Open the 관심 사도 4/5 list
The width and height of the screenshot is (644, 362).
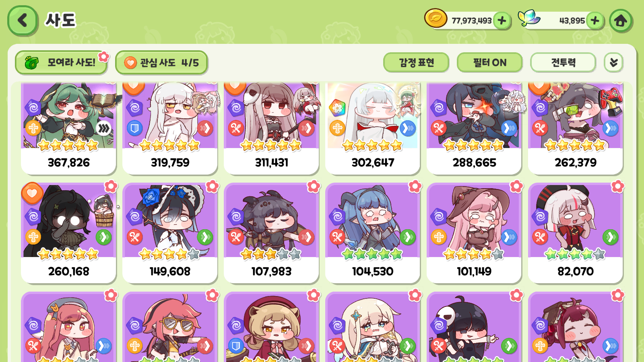pos(161,63)
